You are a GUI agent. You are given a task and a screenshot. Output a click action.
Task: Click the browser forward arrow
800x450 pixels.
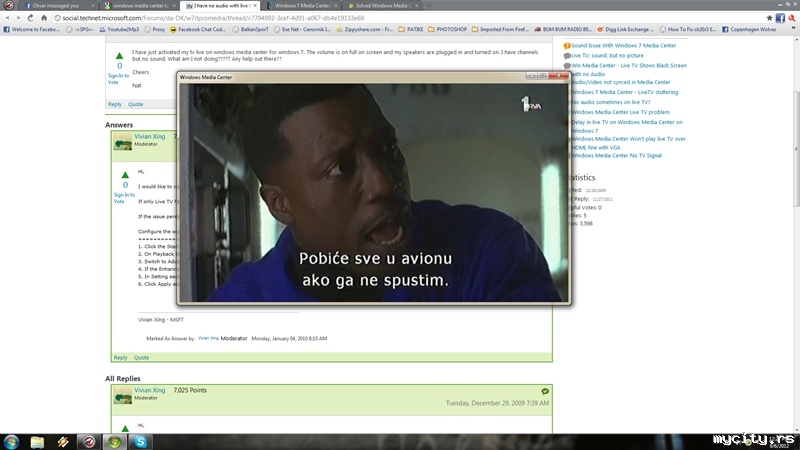coord(19,18)
